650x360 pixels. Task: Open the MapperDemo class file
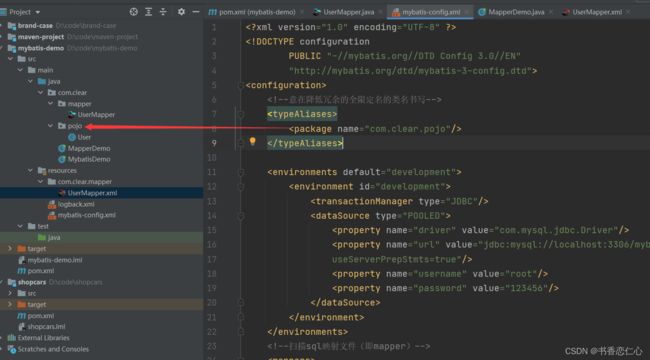click(x=89, y=148)
